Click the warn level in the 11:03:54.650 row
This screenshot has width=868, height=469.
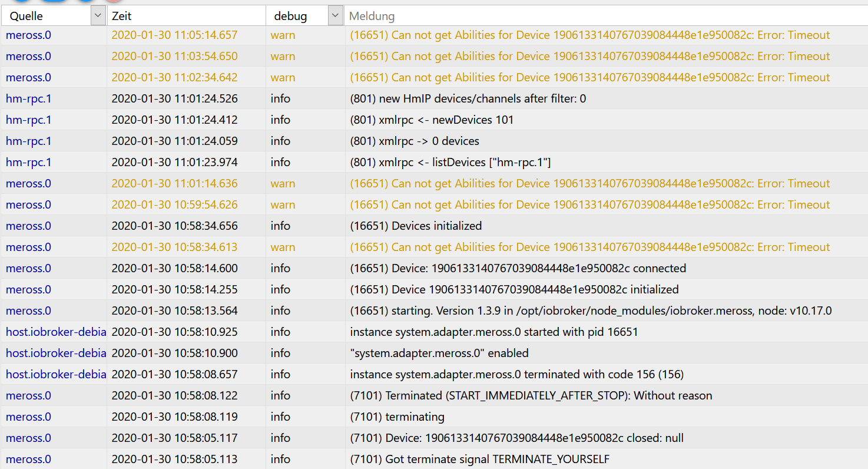[x=283, y=56]
